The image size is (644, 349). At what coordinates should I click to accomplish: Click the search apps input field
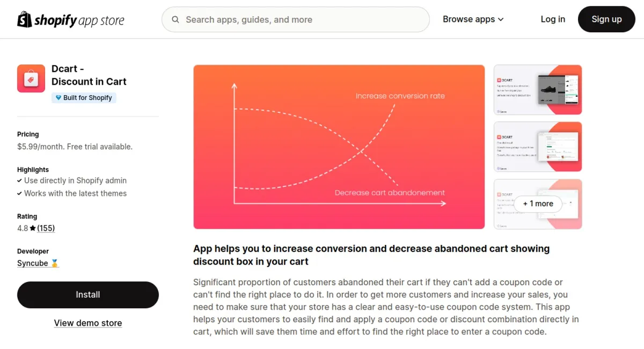coord(295,19)
